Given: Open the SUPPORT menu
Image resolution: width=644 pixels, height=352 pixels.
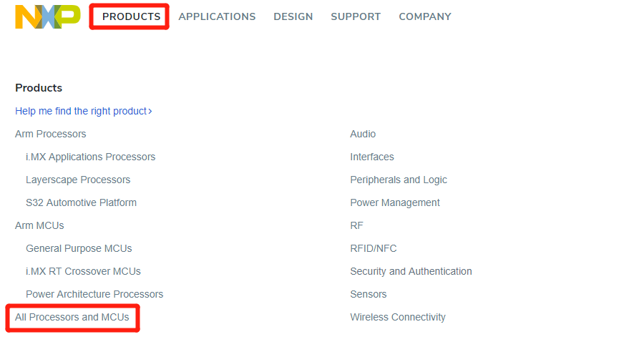Looking at the screenshot, I should [356, 17].
